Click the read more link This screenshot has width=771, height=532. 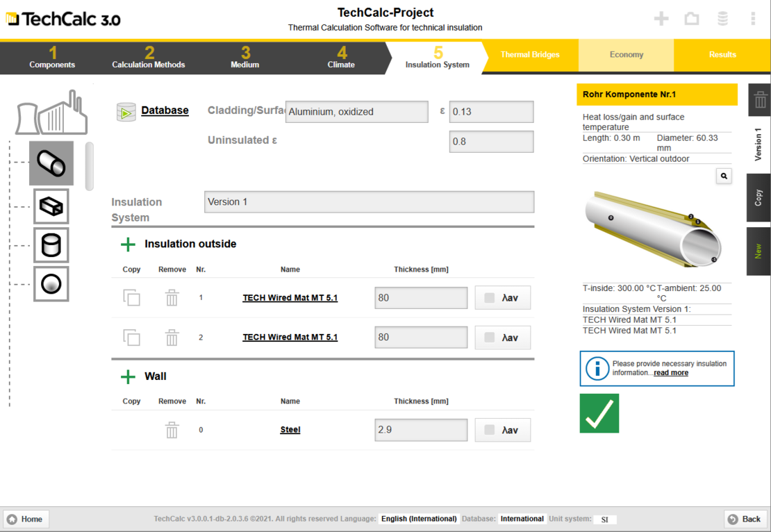pos(671,373)
